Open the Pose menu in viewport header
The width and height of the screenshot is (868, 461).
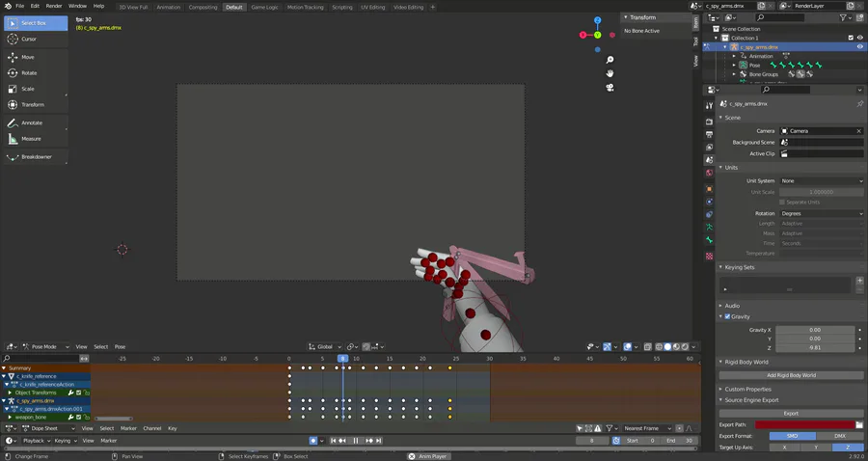(120, 347)
